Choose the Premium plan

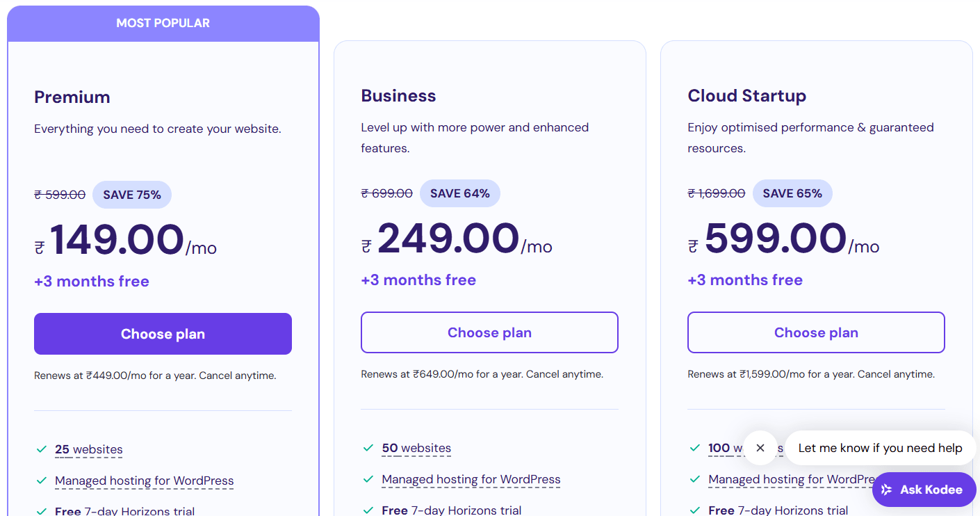click(x=163, y=334)
